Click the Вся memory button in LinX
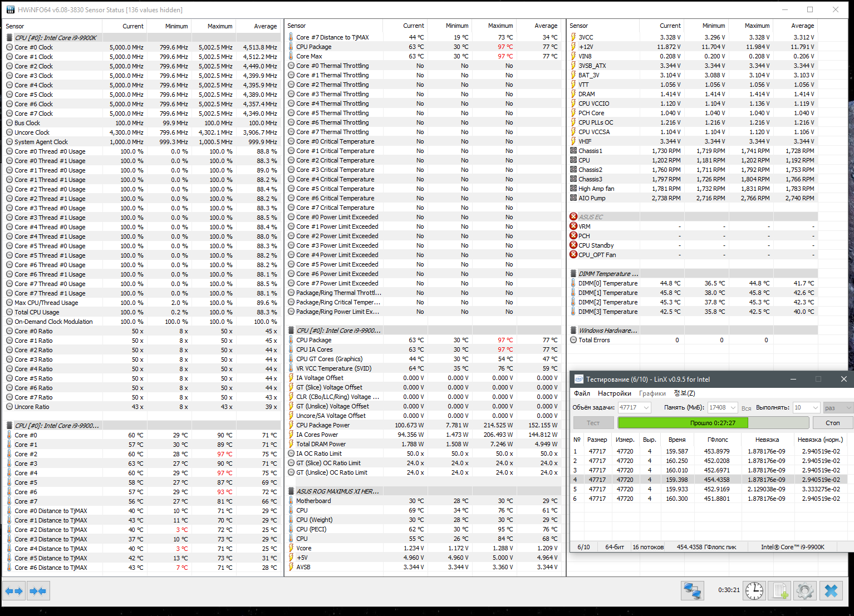This screenshot has width=854, height=616. (x=746, y=408)
